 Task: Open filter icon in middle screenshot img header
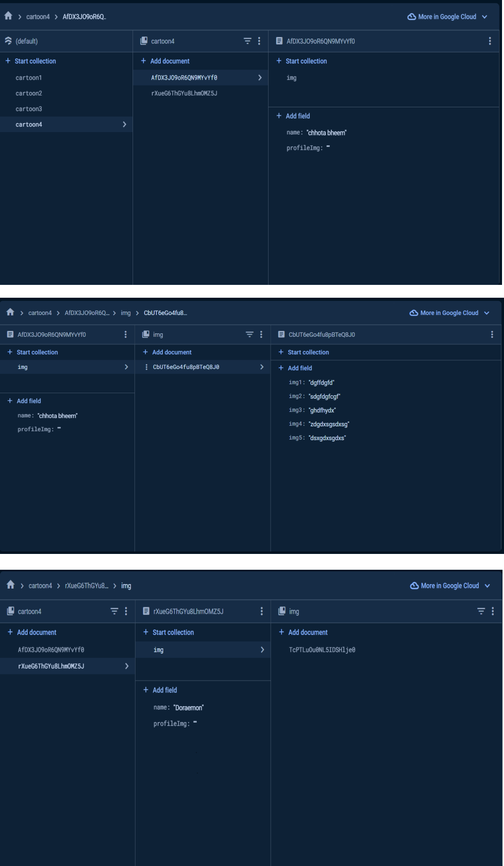(250, 334)
